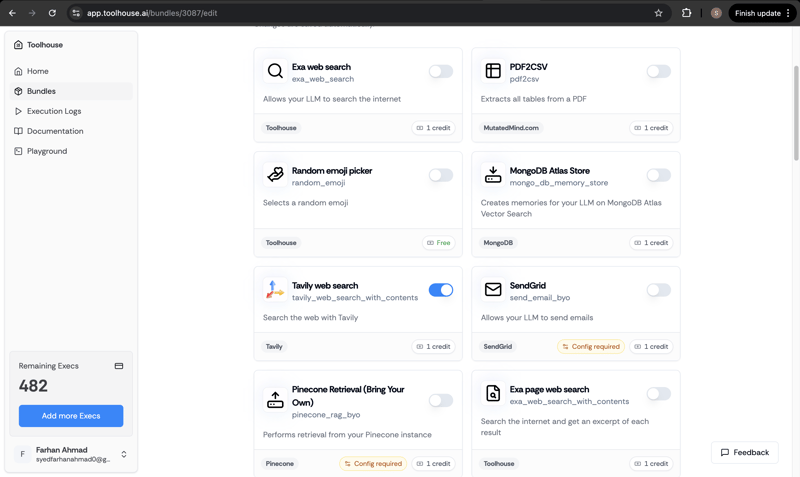
Task: Click the Add more Execs button
Action: 71,416
